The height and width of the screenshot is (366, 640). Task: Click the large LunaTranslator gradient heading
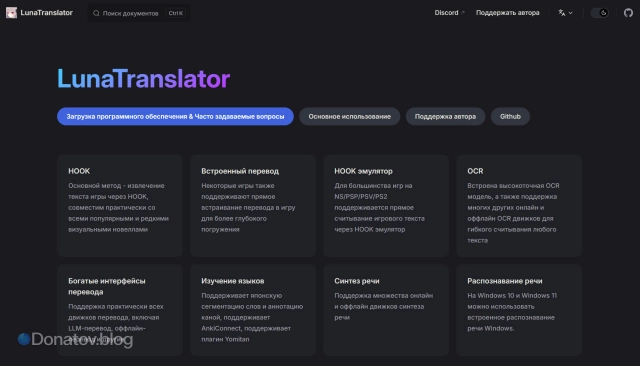[144, 78]
